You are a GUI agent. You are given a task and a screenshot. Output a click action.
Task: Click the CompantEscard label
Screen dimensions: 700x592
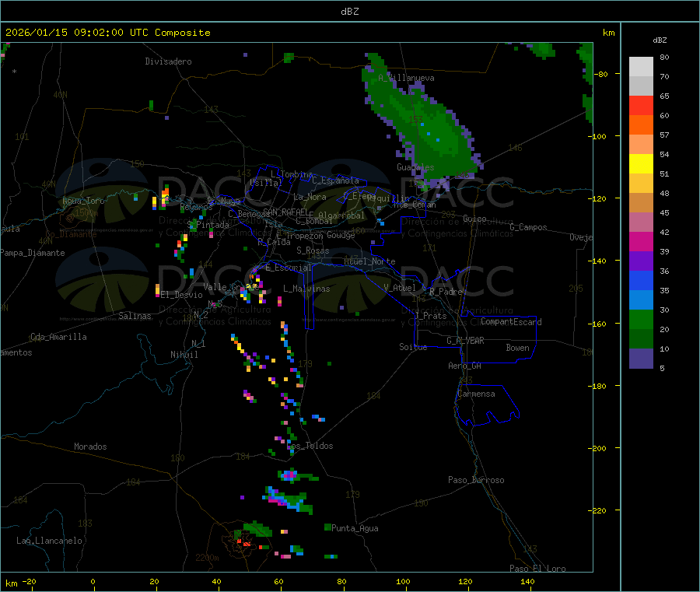click(511, 322)
